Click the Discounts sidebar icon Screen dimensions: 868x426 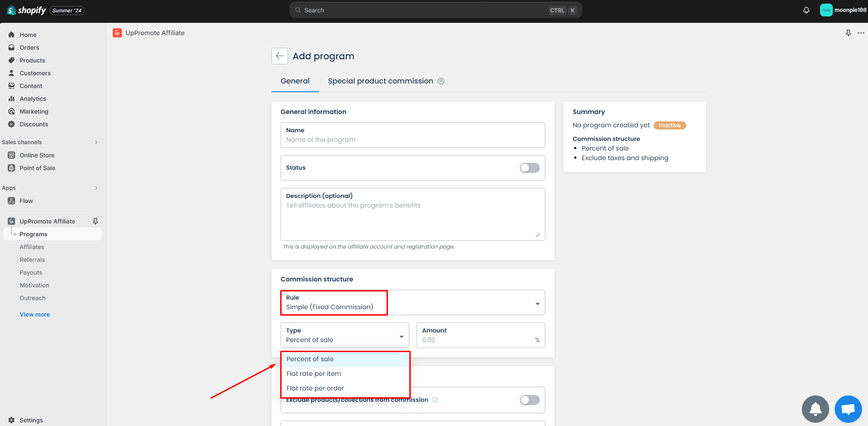point(11,124)
